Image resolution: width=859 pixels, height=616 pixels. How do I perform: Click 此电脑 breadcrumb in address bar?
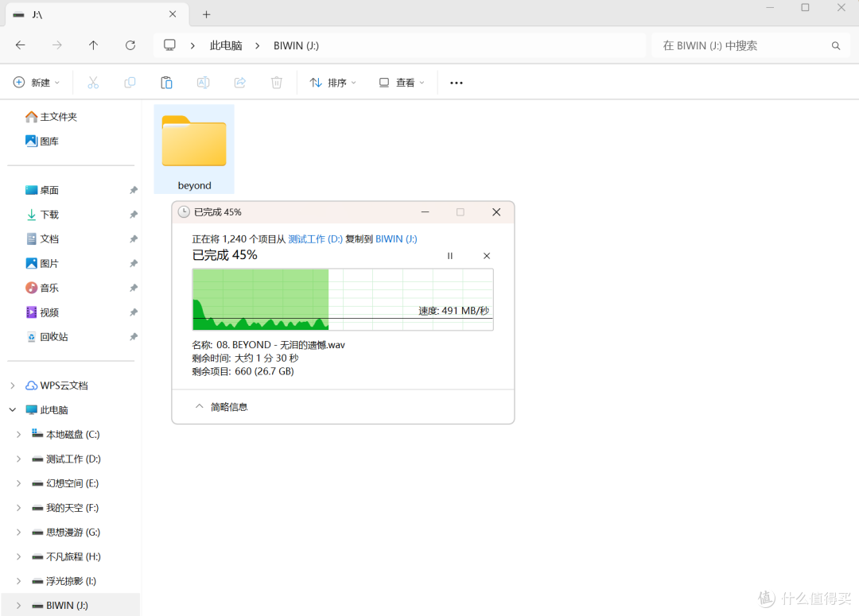click(x=226, y=45)
